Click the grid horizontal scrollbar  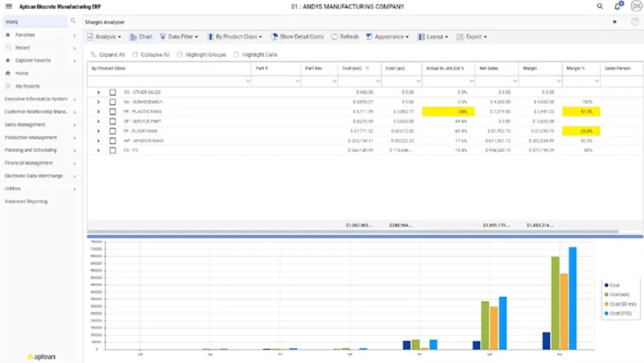[x=353, y=232]
